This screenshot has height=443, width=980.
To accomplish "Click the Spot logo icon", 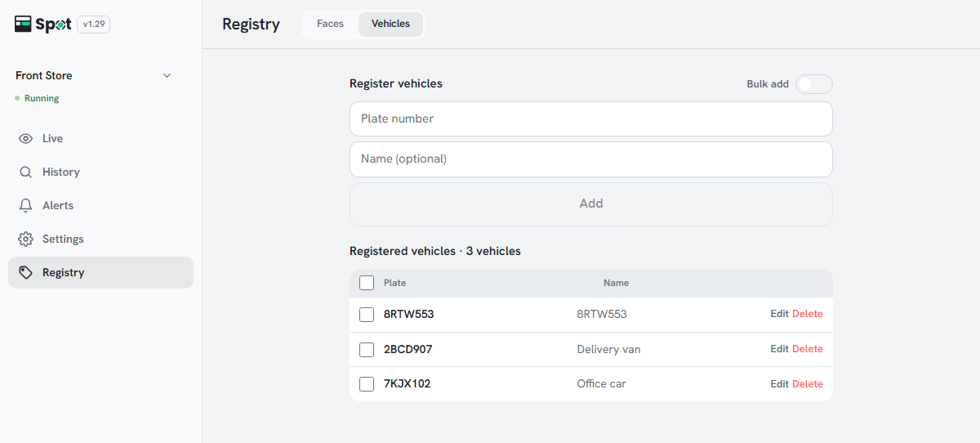I will pyautogui.click(x=23, y=25).
